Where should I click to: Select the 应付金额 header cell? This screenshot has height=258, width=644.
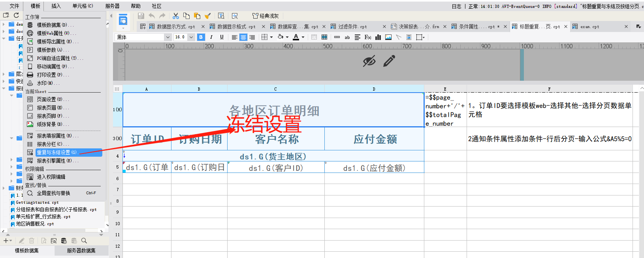tap(375, 139)
